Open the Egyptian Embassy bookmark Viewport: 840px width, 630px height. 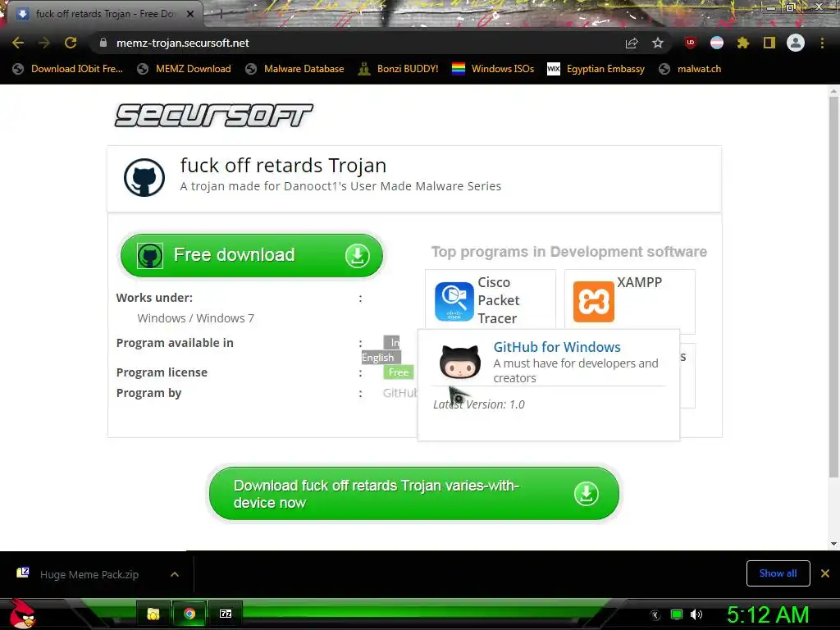[596, 69]
